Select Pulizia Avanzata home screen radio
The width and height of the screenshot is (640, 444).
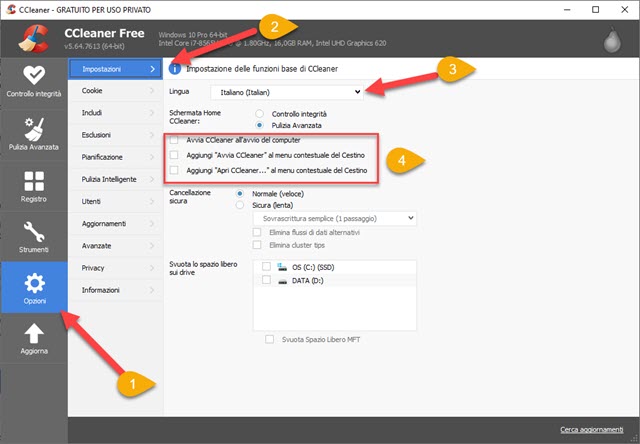point(259,125)
